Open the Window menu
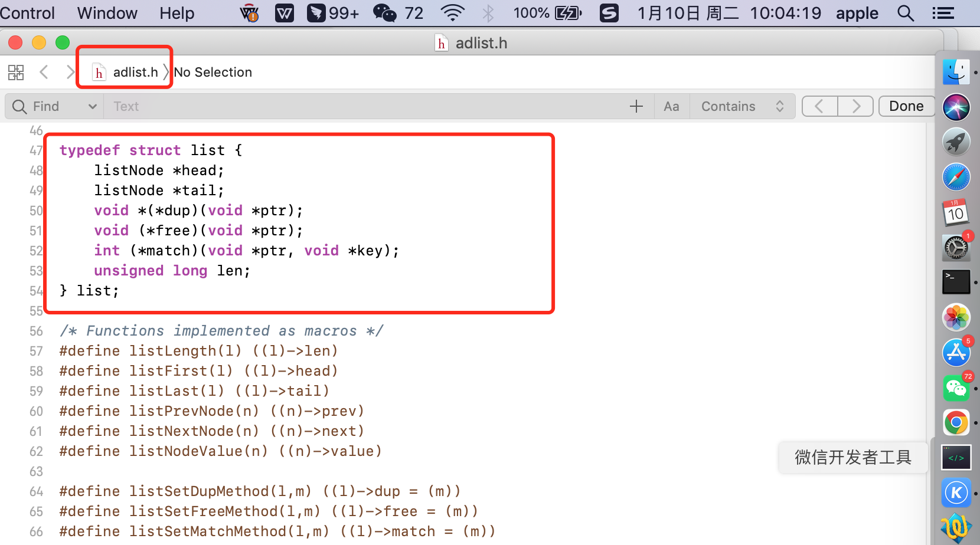The image size is (980, 545). click(x=107, y=13)
